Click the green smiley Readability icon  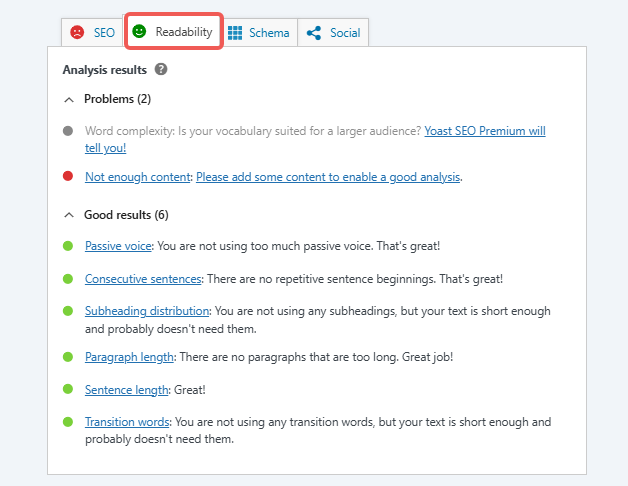[x=139, y=32]
